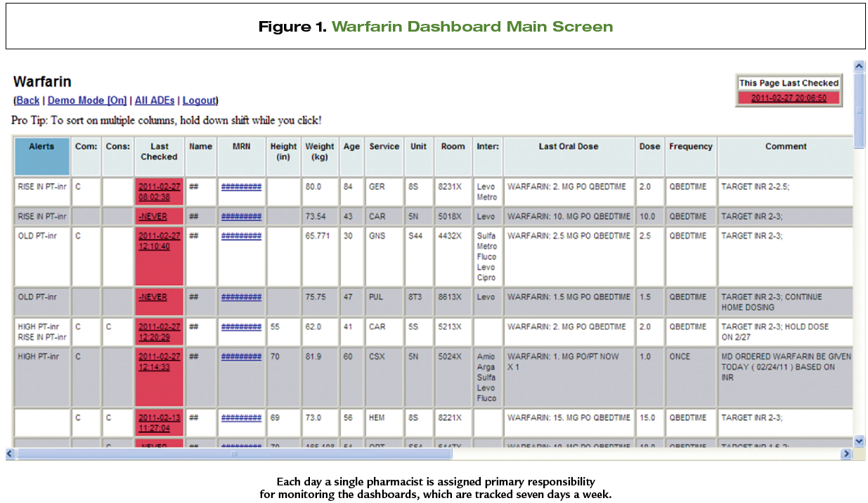Click the vertical scrollbar up arrow

click(x=859, y=66)
